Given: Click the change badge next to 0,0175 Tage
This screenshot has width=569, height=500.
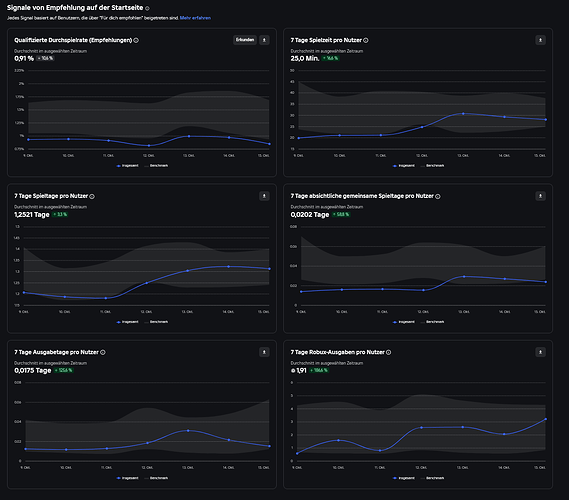Looking at the screenshot, I should (x=64, y=370).
